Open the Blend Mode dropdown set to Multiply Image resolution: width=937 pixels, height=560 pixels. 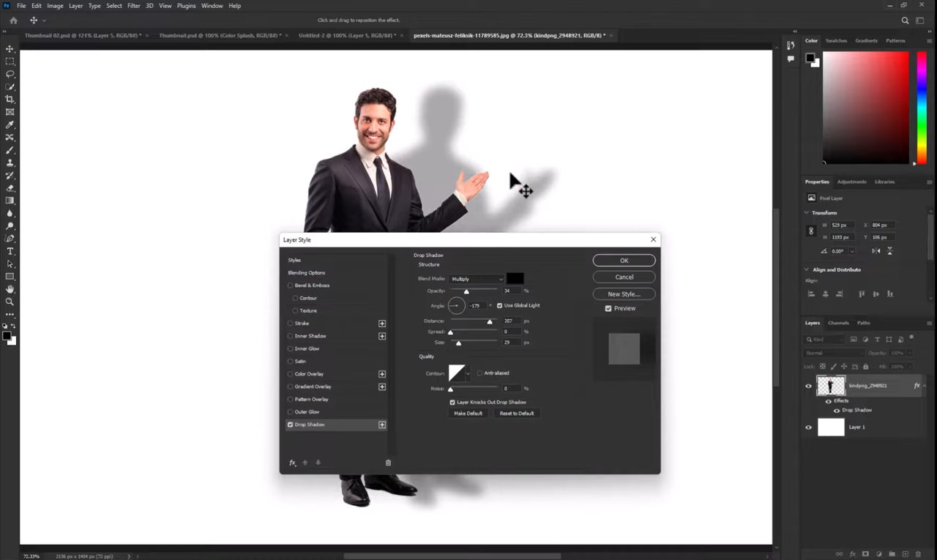[x=477, y=278]
